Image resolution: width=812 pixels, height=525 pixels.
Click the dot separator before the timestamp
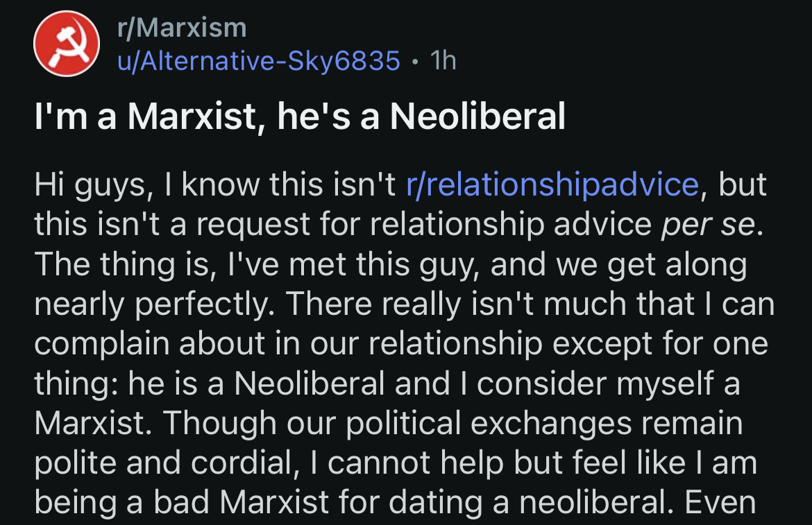(414, 61)
